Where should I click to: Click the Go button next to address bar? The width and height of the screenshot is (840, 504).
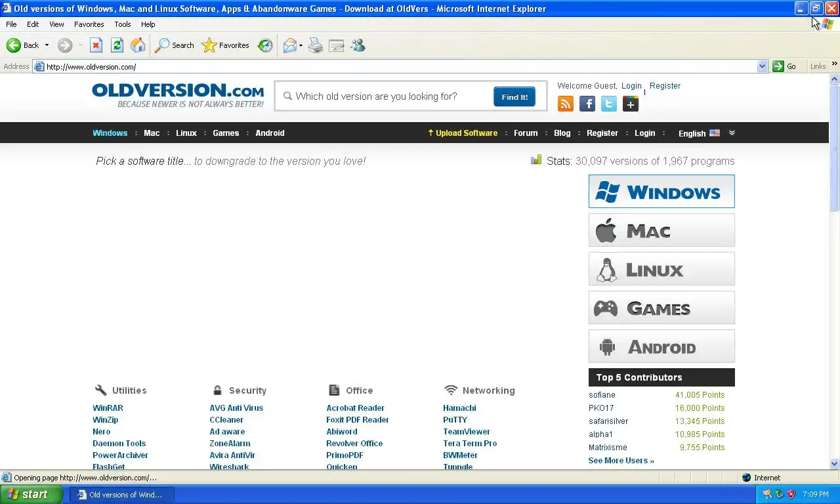click(785, 66)
